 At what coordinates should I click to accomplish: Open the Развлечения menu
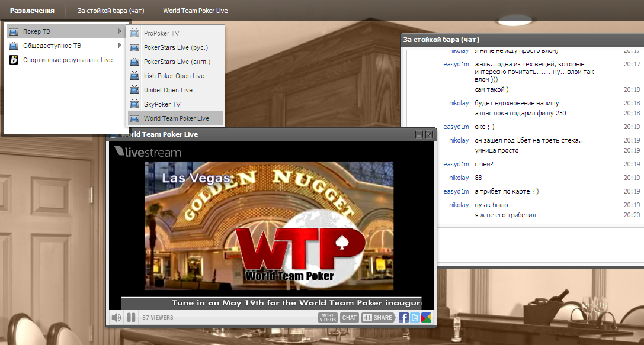tap(32, 11)
